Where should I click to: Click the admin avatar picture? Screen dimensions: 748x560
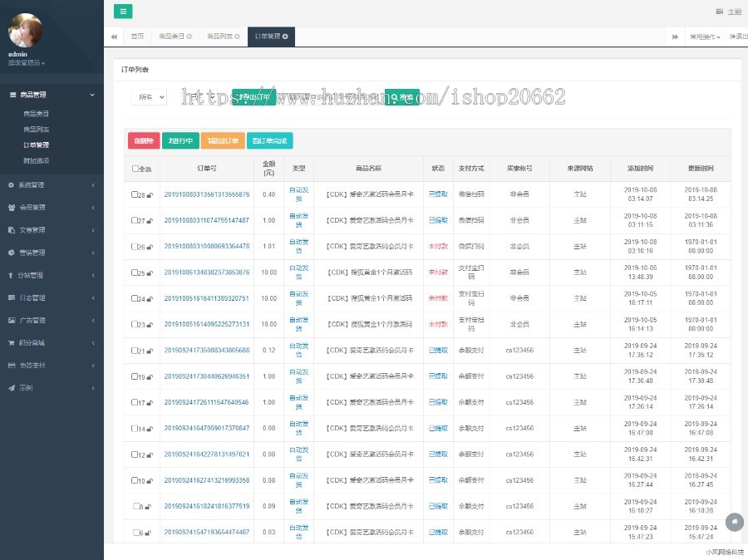click(25, 30)
